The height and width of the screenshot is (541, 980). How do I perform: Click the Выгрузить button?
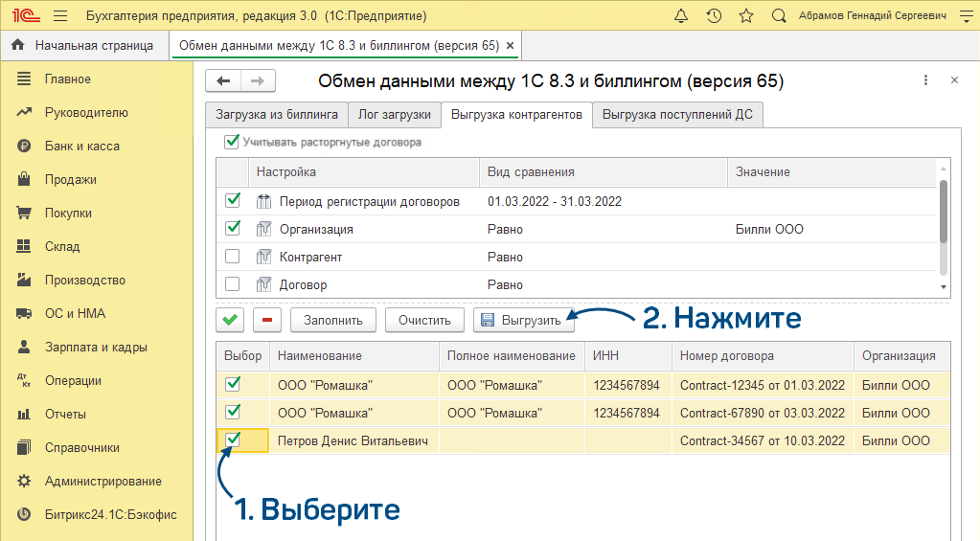[524, 320]
